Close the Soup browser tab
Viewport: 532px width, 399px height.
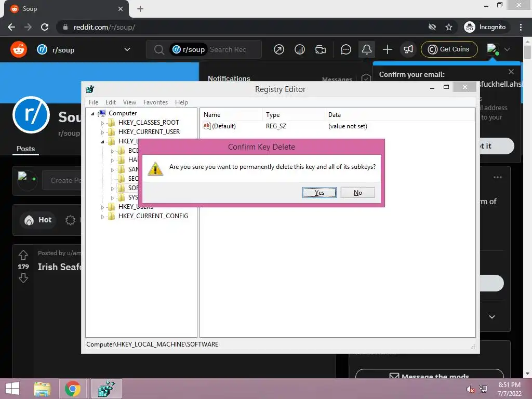click(121, 9)
